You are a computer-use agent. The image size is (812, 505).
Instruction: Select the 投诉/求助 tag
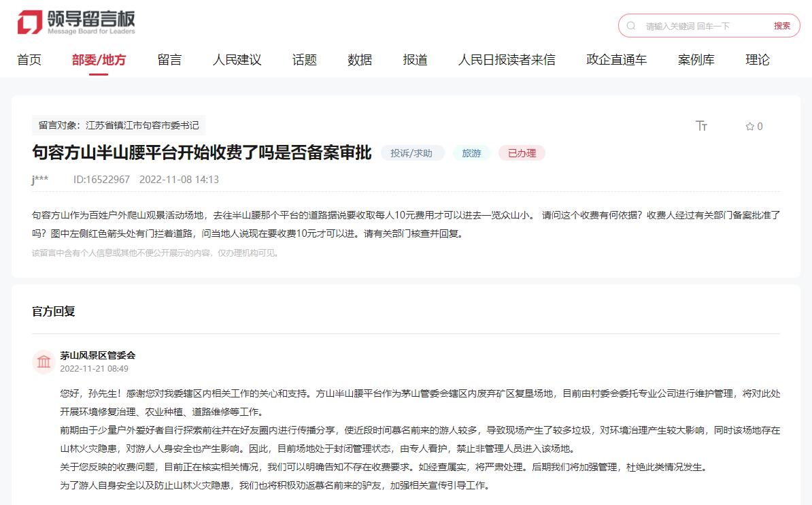413,153
